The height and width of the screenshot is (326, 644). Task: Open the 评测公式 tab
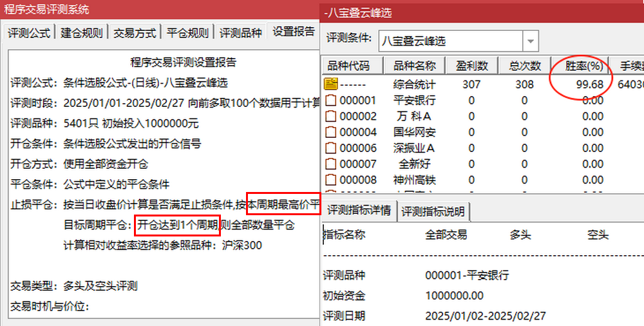click(x=29, y=32)
